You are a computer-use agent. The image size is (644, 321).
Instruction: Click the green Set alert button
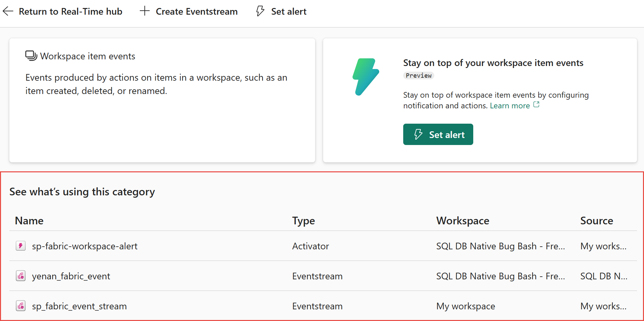coord(438,134)
